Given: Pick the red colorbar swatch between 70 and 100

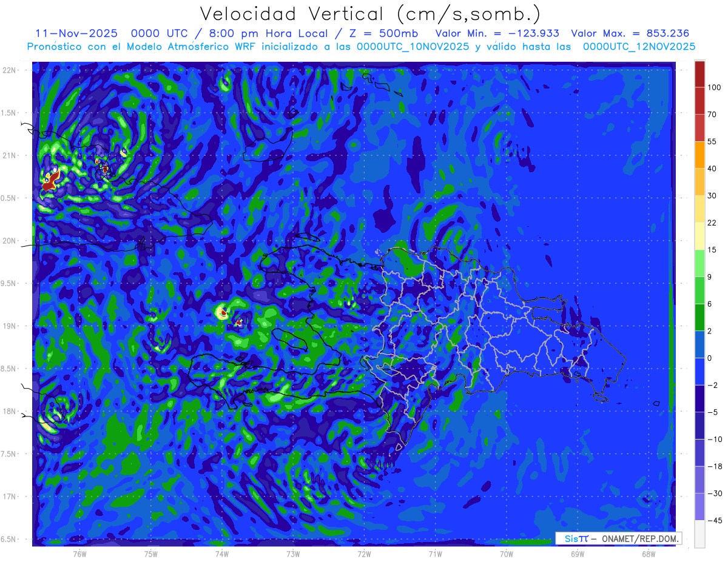Looking at the screenshot, I should point(699,101).
